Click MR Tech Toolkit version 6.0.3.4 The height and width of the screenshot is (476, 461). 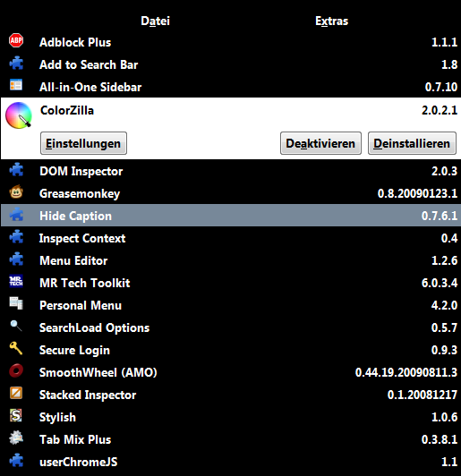[x=440, y=283]
